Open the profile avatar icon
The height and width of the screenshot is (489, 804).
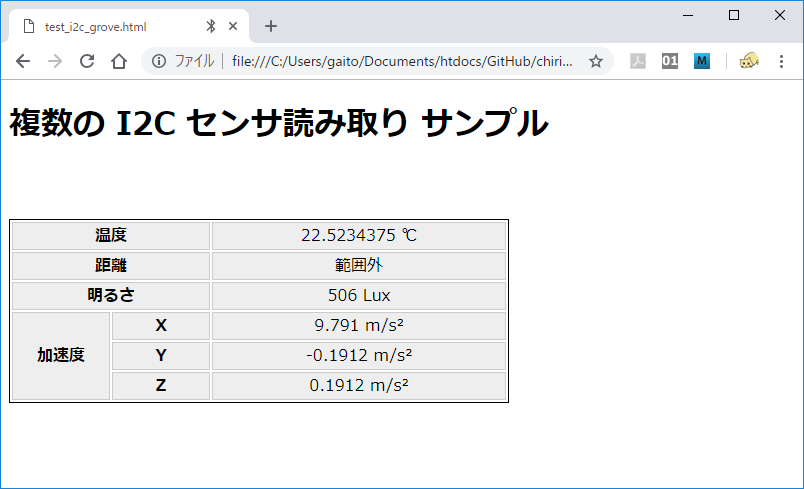(748, 61)
